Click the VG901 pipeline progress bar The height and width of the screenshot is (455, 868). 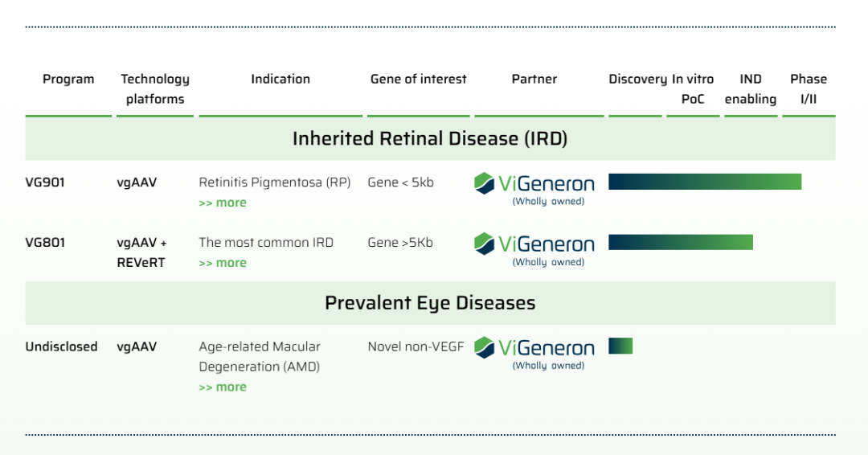(x=704, y=182)
